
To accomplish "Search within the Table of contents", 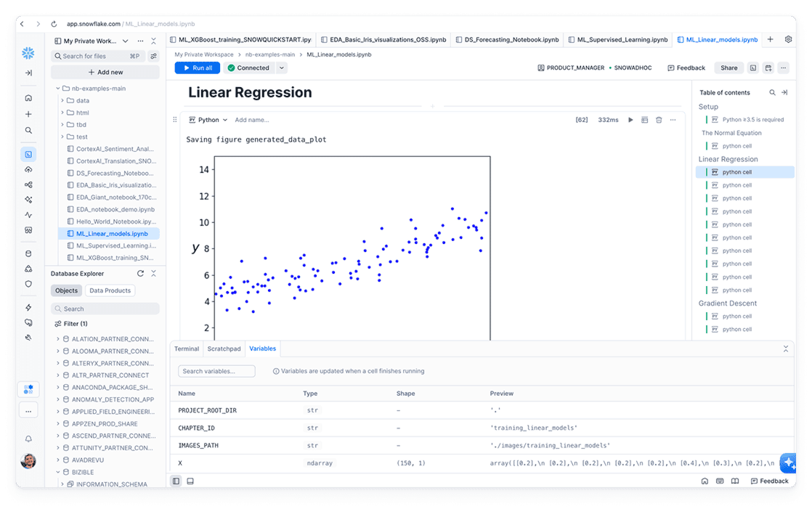I will pyautogui.click(x=772, y=93).
